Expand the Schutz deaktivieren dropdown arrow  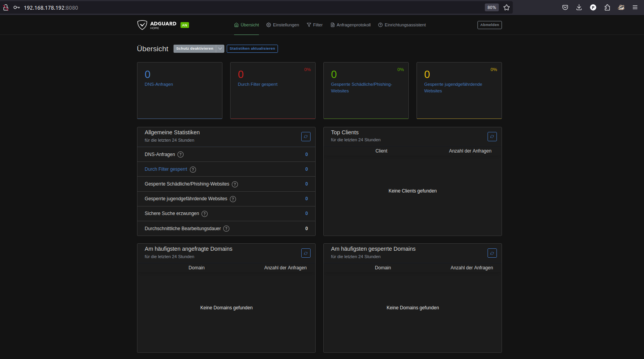pos(220,49)
